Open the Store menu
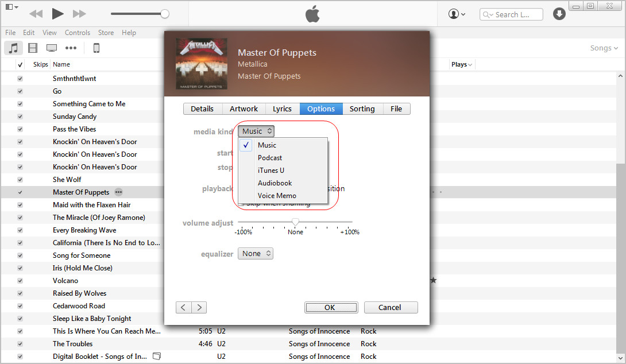626x364 pixels. 106,33
